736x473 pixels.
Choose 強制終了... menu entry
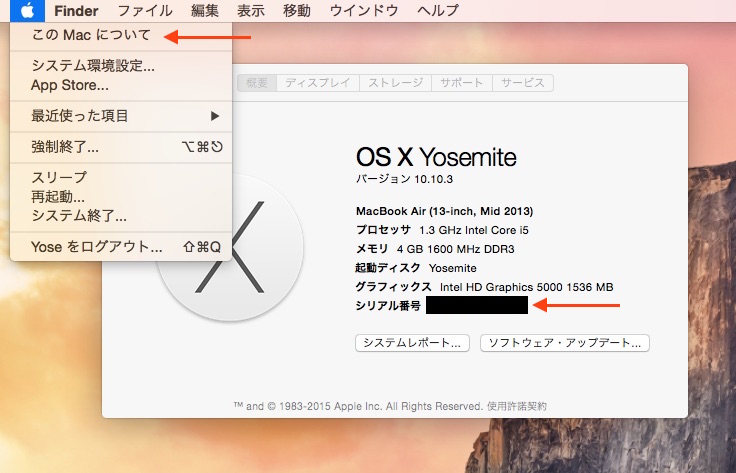click(121, 147)
